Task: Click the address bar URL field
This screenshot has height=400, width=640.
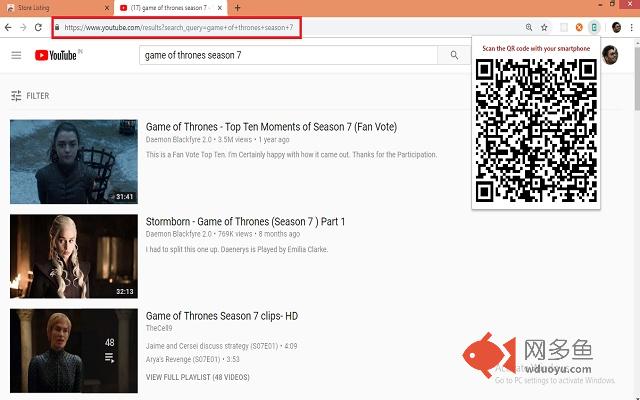Action: click(177, 27)
